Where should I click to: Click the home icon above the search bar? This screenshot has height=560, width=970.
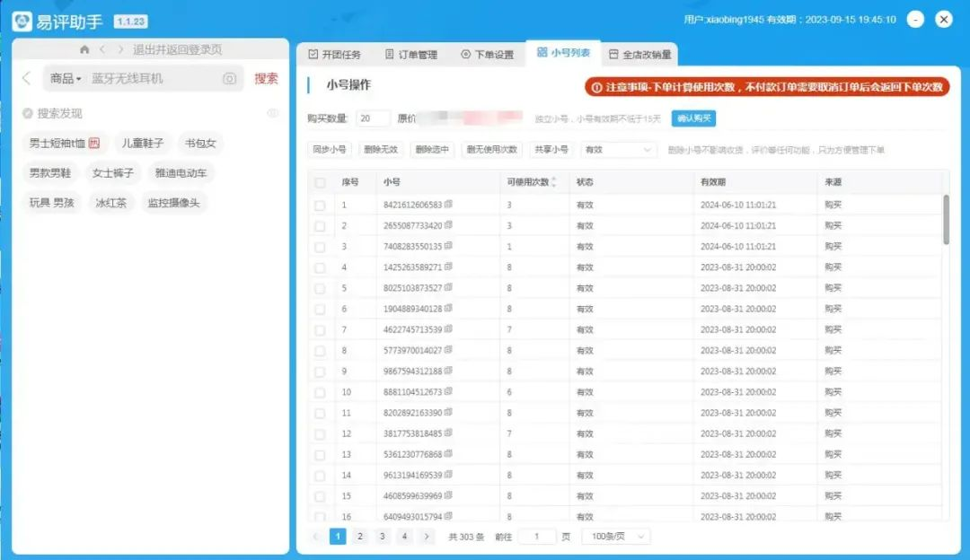tap(84, 48)
